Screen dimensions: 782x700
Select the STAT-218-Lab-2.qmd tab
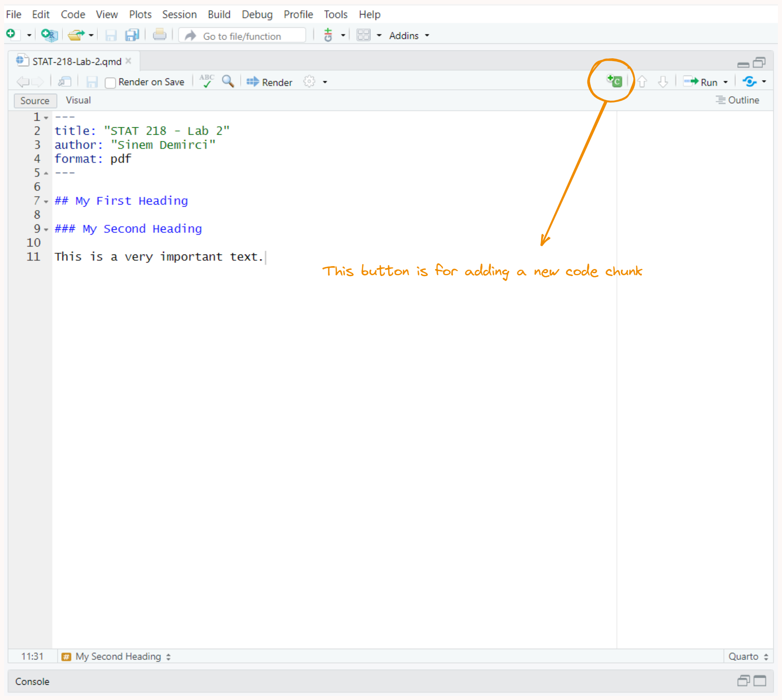[76, 62]
